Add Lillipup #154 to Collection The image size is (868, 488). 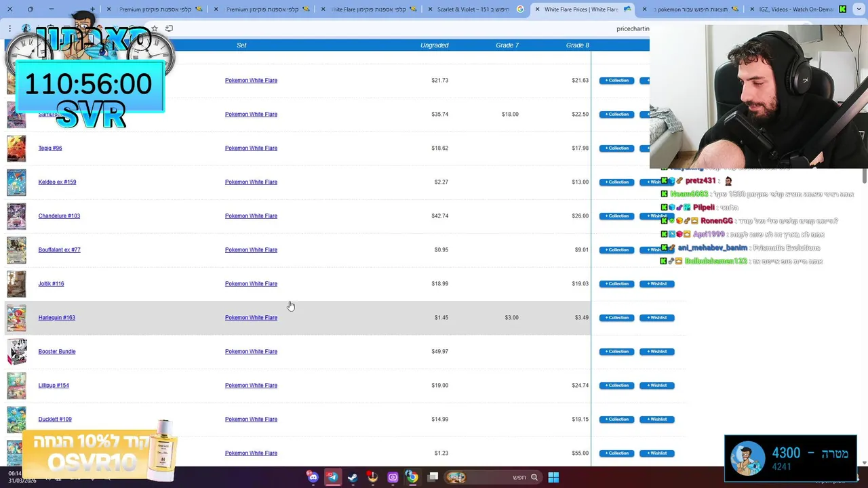click(x=616, y=386)
